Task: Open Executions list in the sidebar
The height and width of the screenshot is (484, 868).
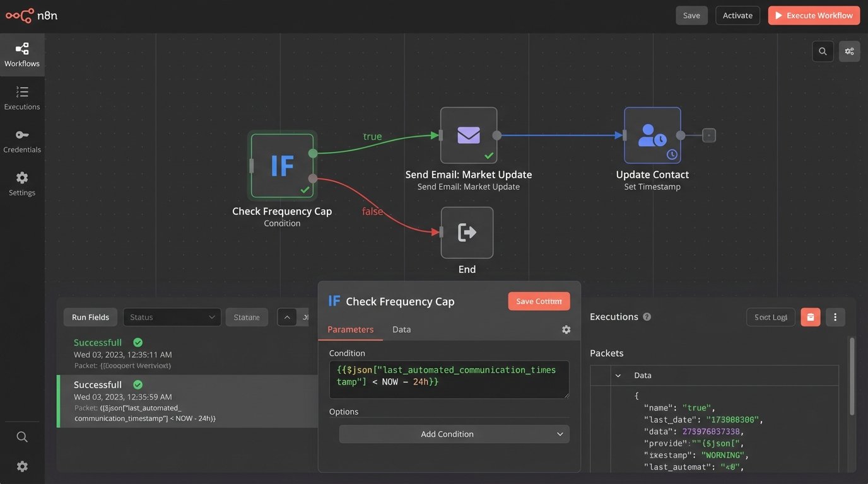Action: click(22, 98)
